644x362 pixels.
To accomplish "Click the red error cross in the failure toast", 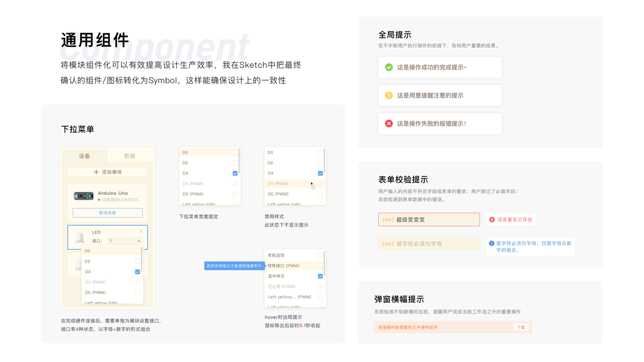I will pos(389,123).
